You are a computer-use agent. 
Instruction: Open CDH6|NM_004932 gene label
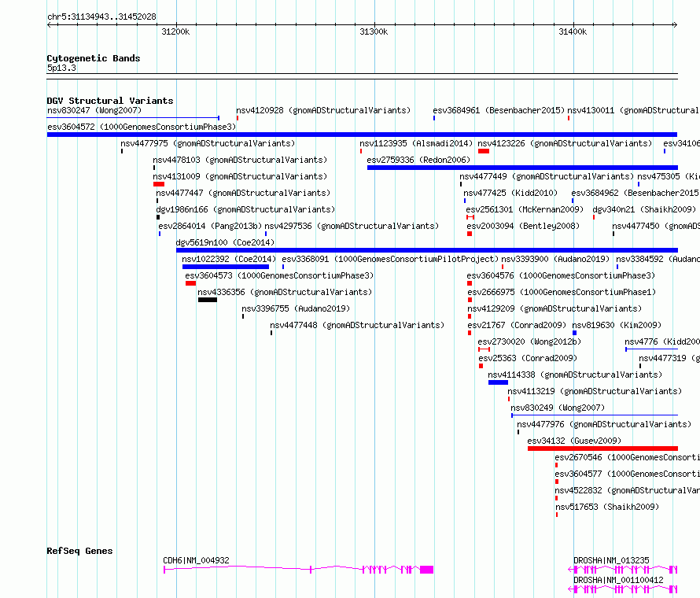[x=196, y=560]
